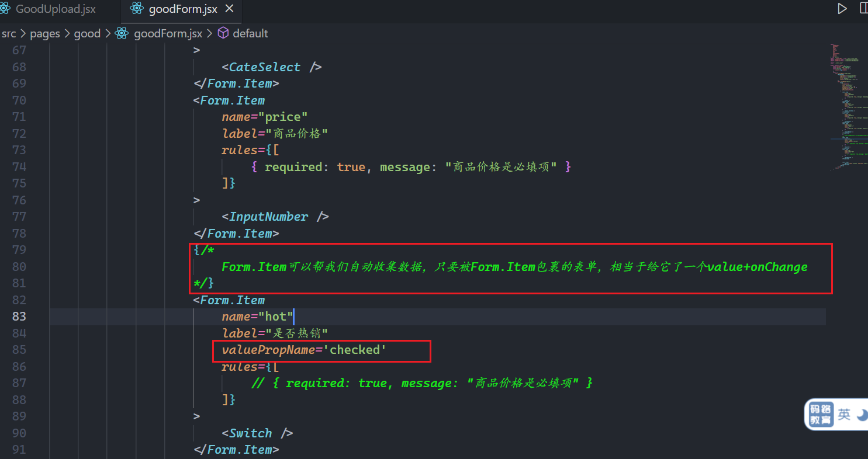
Task: Click the closing ]} on line 75
Action: click(229, 183)
